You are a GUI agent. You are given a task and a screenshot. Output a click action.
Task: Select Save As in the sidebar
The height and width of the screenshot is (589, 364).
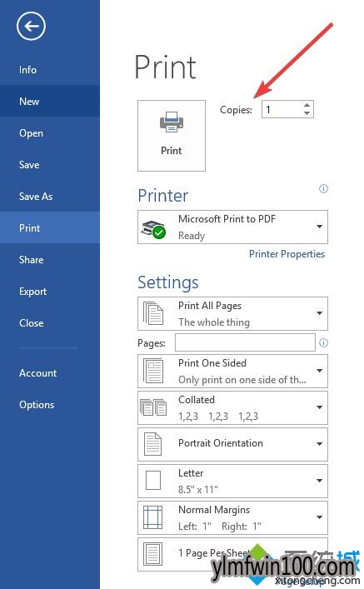coord(36,196)
